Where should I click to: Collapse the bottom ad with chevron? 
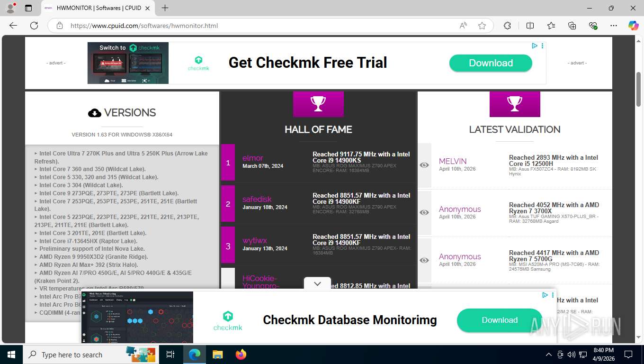pos(318,284)
